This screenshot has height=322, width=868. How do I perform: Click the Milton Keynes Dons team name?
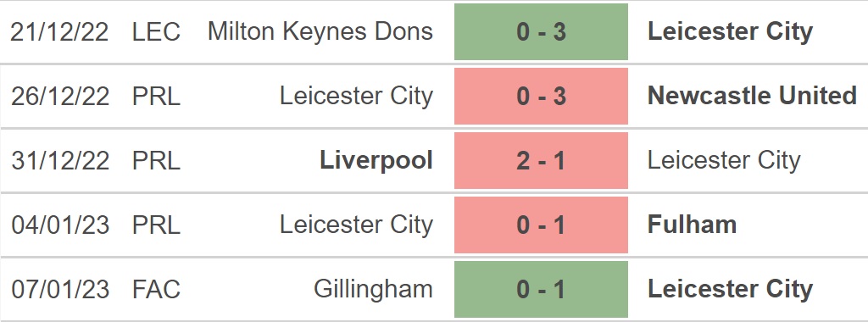tap(320, 31)
